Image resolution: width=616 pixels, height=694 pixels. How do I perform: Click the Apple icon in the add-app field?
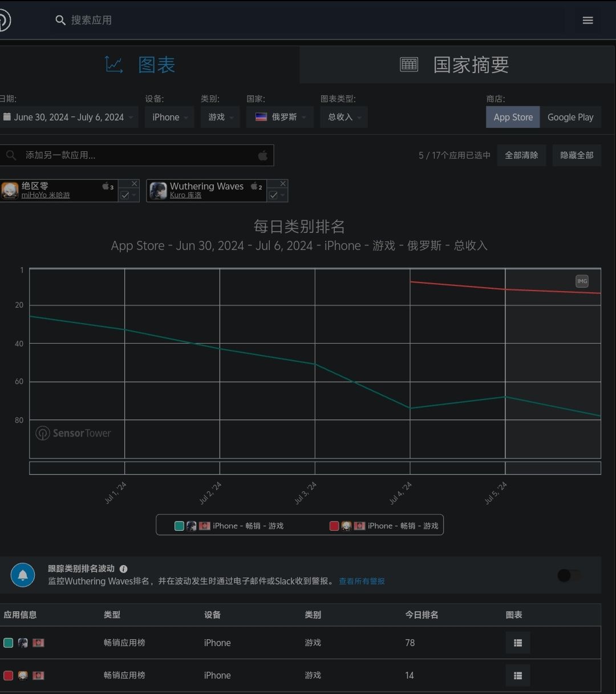pos(262,155)
